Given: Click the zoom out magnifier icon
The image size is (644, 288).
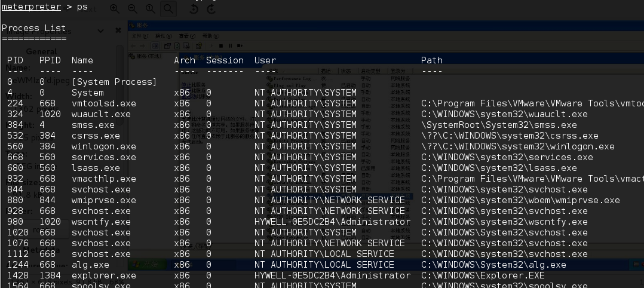Looking at the screenshot, I should [x=133, y=8].
